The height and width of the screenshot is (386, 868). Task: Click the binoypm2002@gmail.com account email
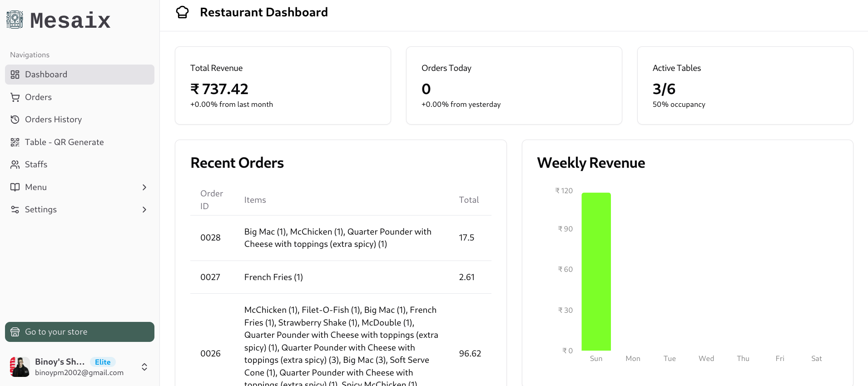79,373
